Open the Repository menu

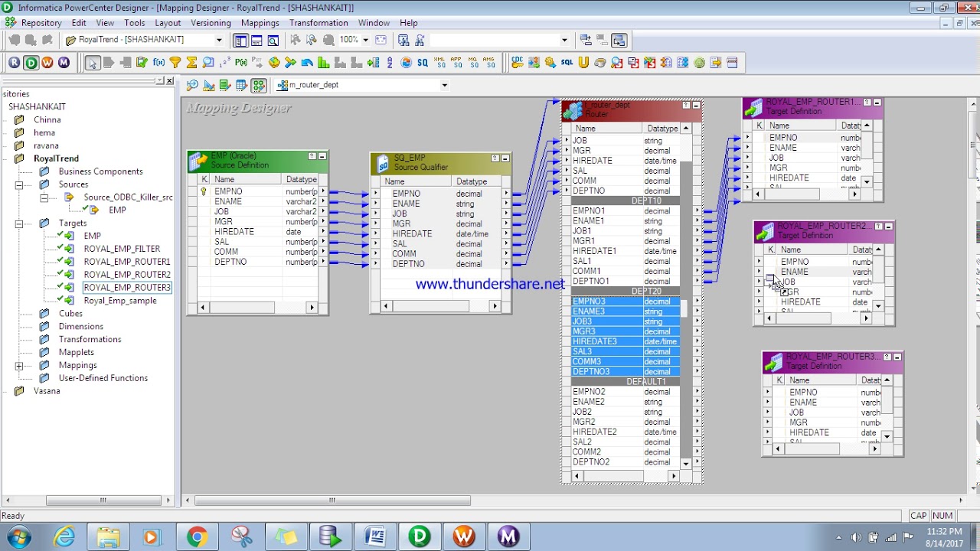point(41,23)
